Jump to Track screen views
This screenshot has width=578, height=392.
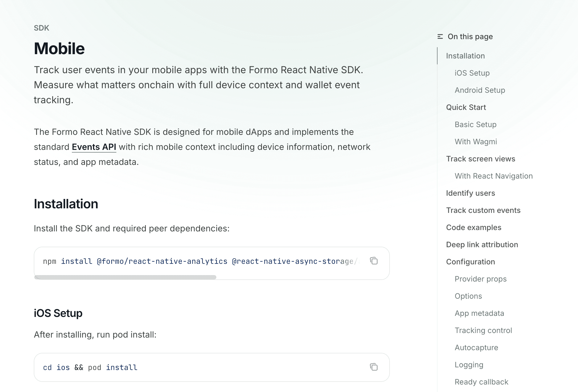(481, 159)
